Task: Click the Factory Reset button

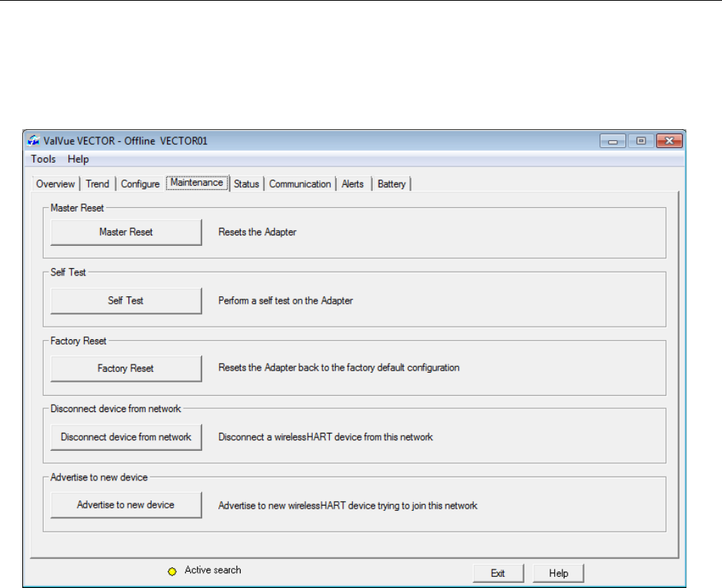Action: click(x=126, y=368)
